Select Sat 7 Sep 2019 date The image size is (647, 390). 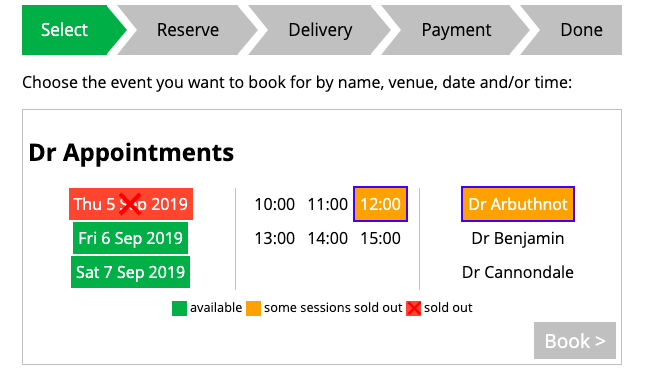click(x=130, y=272)
